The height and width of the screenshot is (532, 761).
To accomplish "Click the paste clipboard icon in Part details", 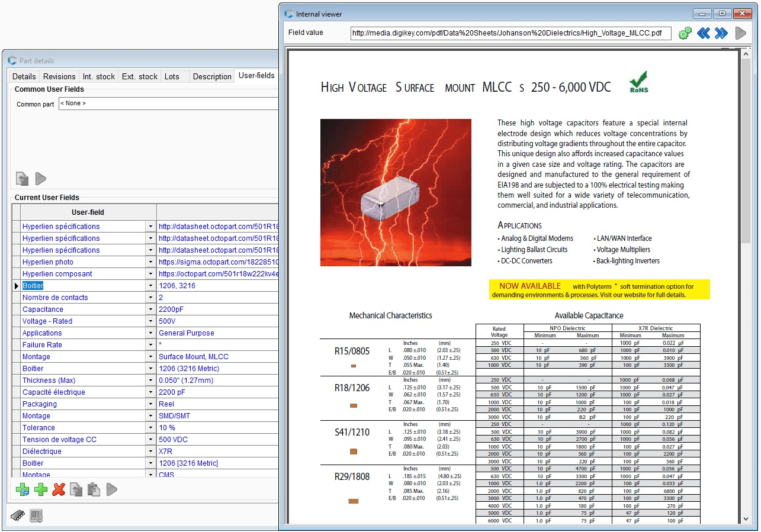I will (x=94, y=489).
